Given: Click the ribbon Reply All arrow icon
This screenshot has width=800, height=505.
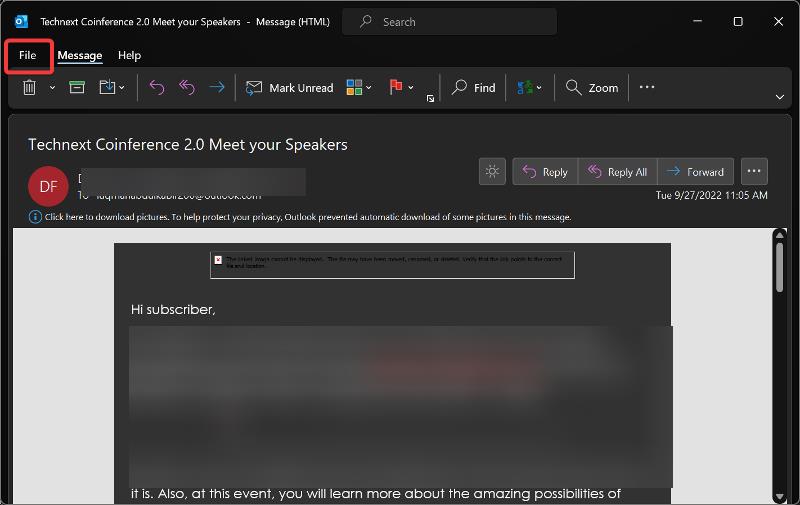Looking at the screenshot, I should (187, 88).
